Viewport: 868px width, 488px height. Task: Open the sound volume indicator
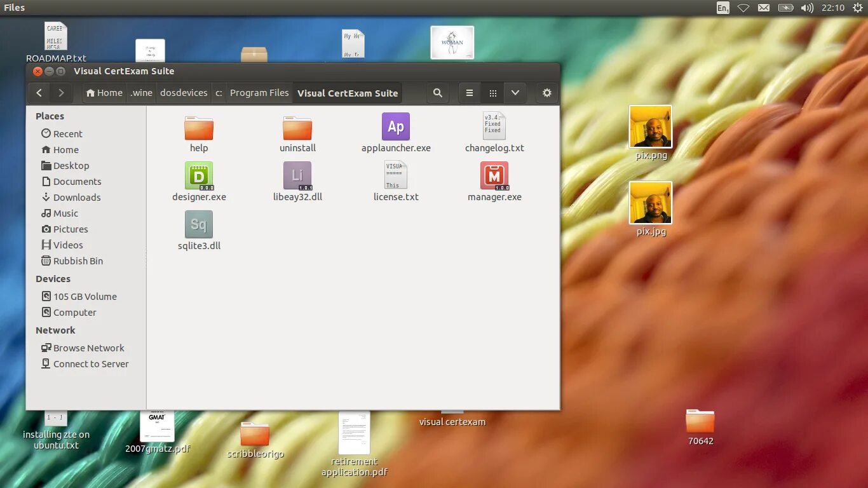[x=807, y=8]
